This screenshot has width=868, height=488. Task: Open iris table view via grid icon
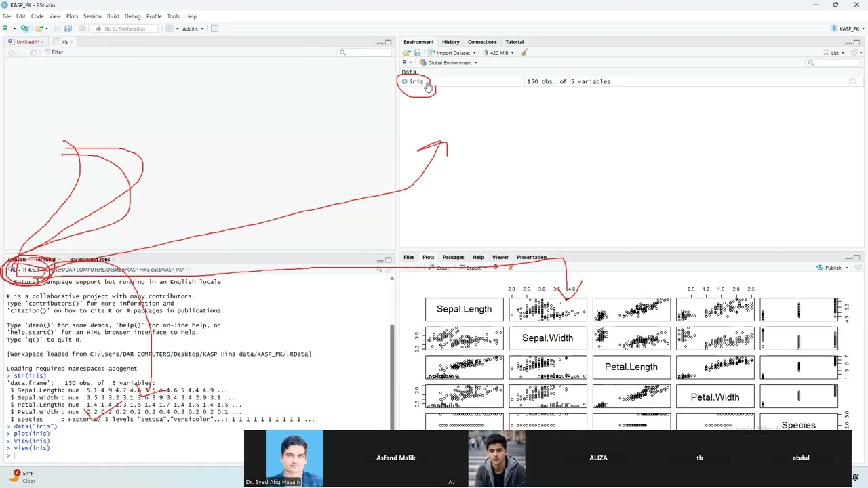(852, 81)
